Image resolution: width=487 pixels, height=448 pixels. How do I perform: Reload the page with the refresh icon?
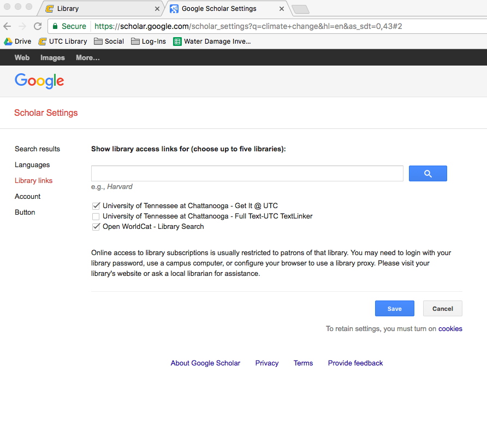click(38, 26)
